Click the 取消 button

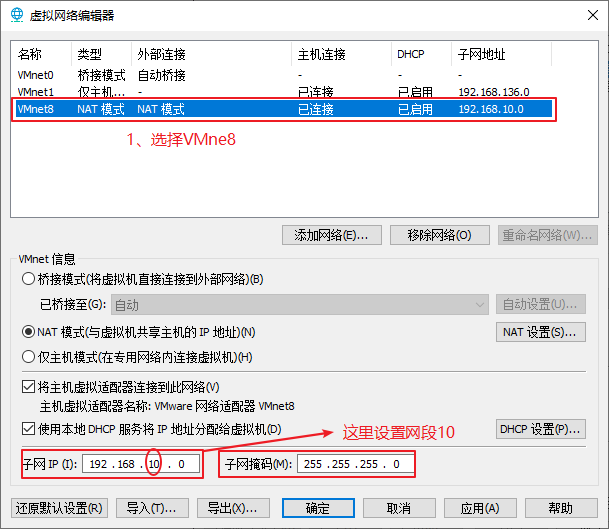(x=399, y=508)
